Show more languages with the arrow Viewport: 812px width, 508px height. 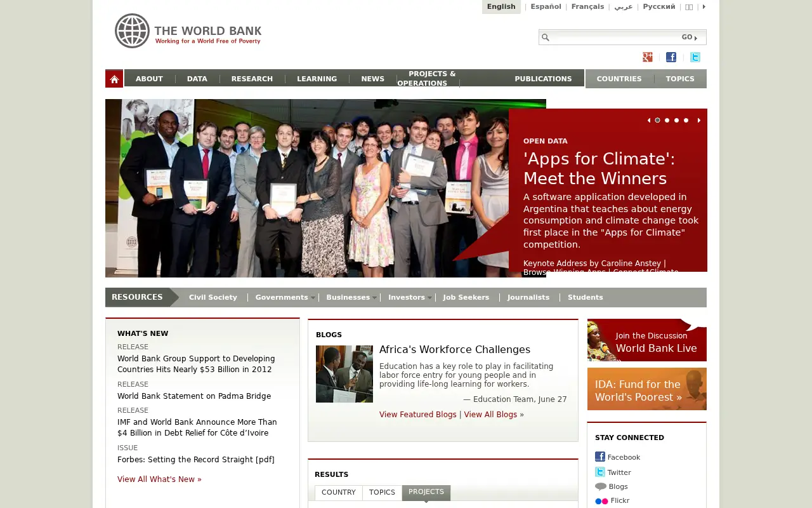tap(704, 6)
